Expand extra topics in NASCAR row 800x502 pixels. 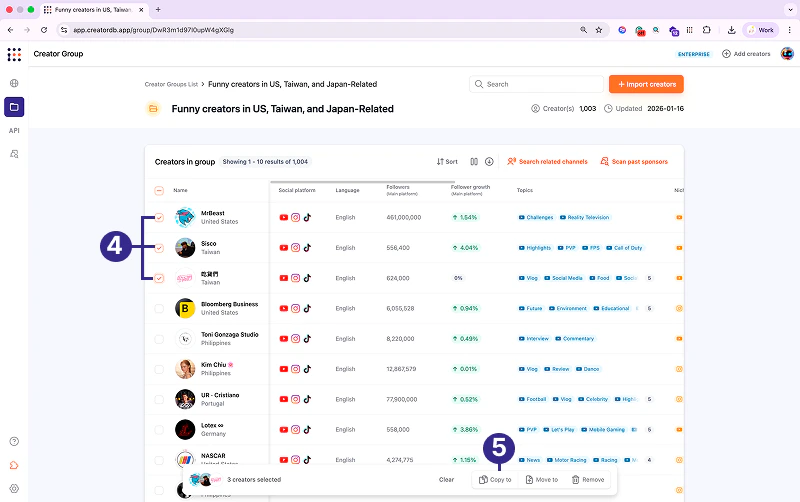coord(649,460)
